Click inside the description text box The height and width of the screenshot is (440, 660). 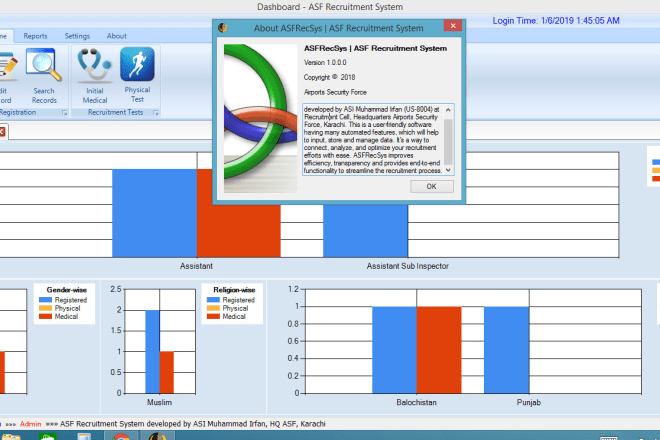tap(373, 140)
